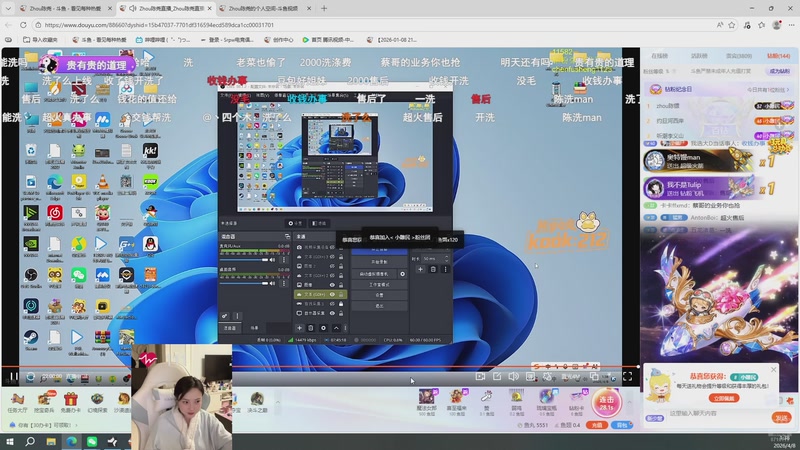800x450 pixels.
Task: Select the 活跃榜 tab in side panel
Action: (x=699, y=56)
